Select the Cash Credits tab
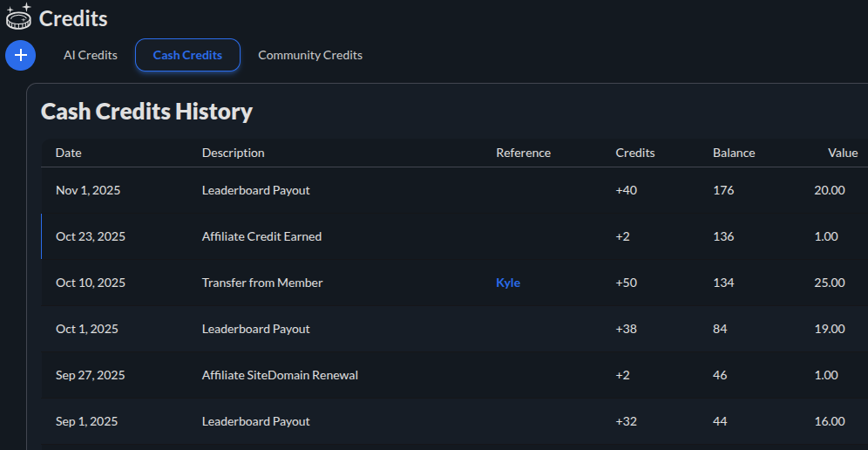This screenshot has height=450, width=868. [187, 55]
